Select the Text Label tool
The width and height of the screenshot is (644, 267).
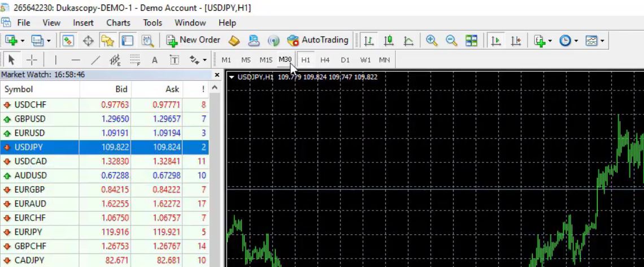(x=175, y=60)
